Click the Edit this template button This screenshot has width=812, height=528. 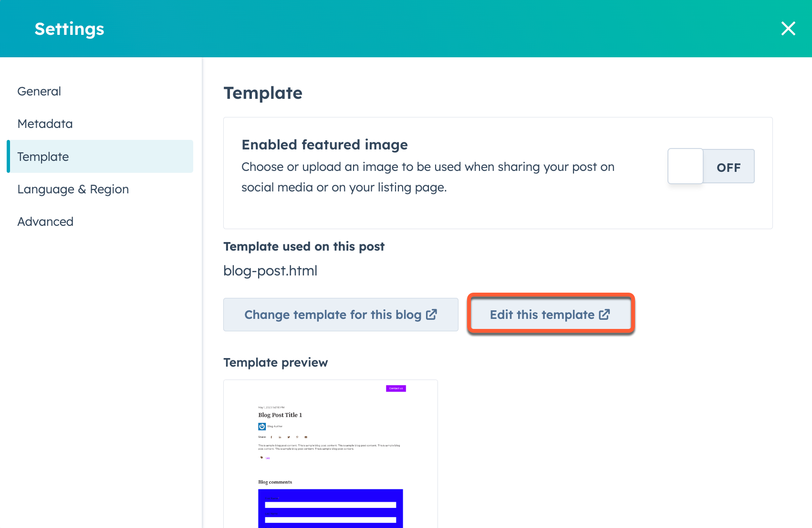(551, 315)
